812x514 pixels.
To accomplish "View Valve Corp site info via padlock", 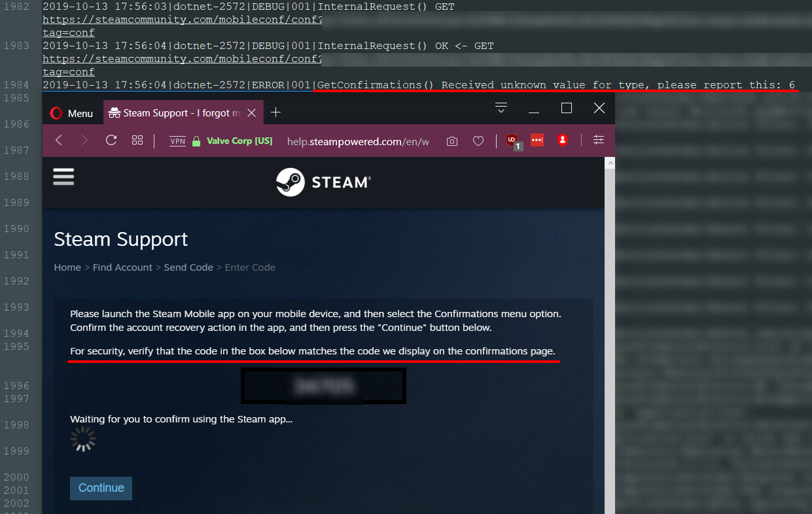I will coord(196,141).
